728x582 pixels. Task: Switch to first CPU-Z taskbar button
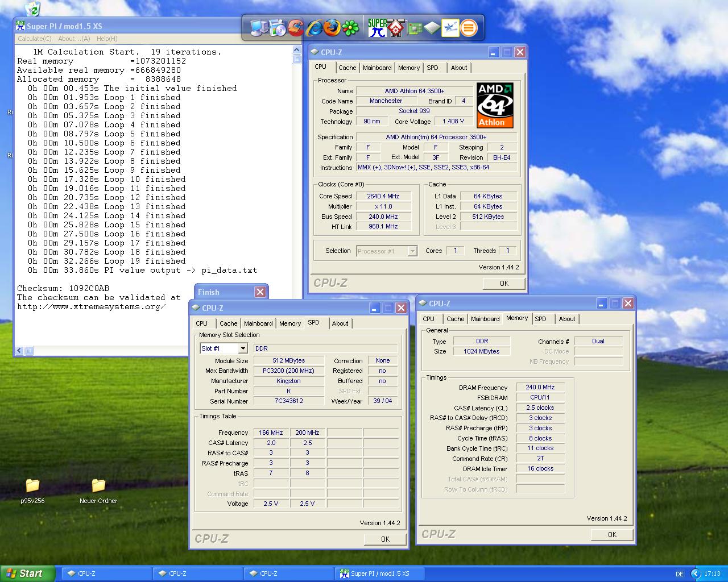point(106,573)
